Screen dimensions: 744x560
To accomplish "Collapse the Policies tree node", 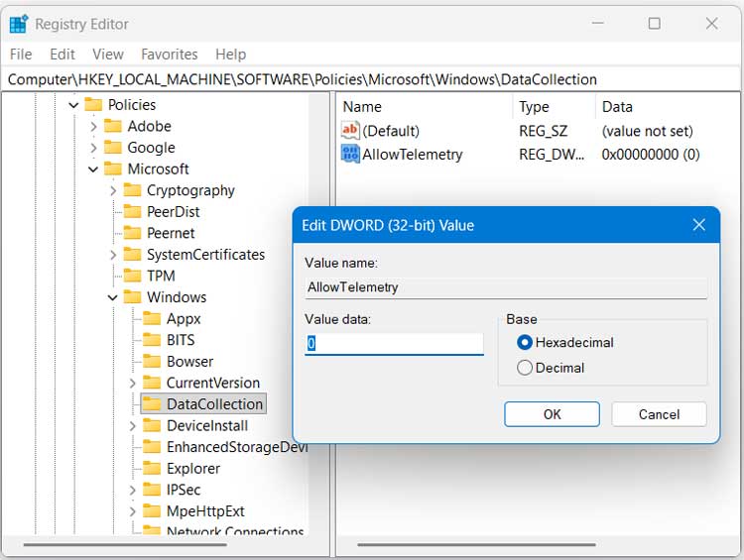I will (x=73, y=105).
